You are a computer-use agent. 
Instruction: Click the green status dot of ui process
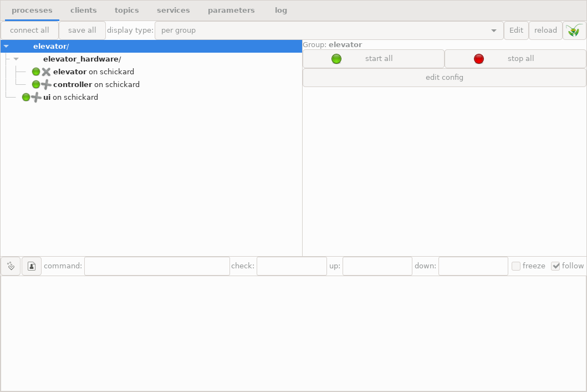[x=26, y=98]
